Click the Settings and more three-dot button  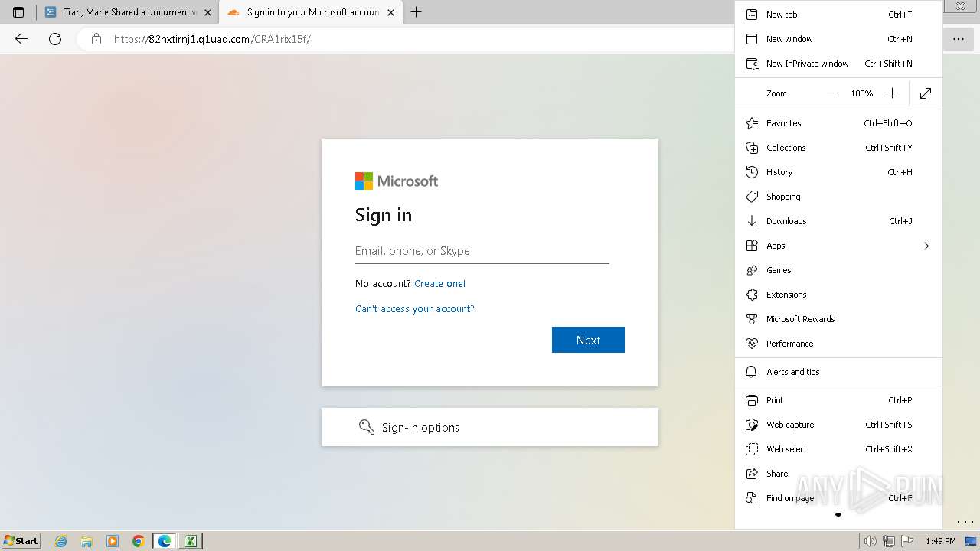[x=959, y=39]
